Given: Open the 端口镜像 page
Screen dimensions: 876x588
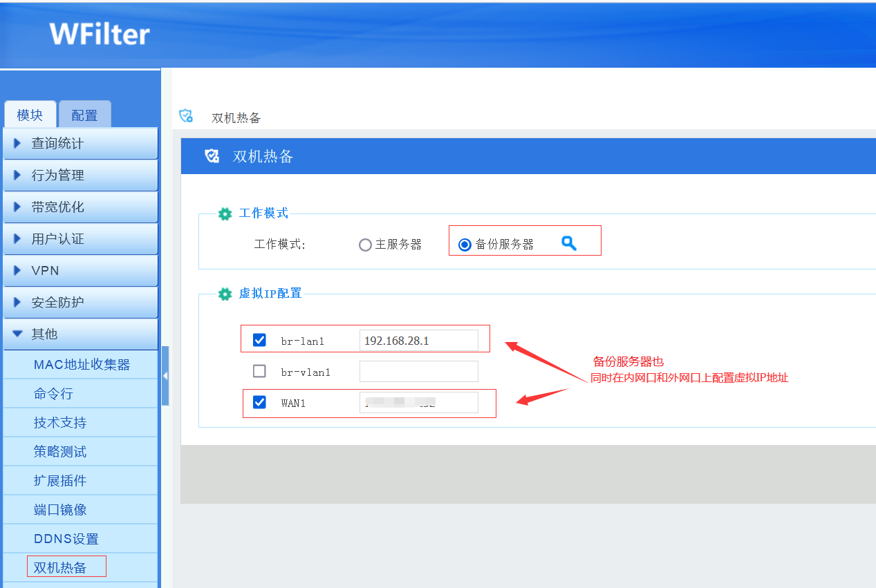Looking at the screenshot, I should [x=60, y=510].
